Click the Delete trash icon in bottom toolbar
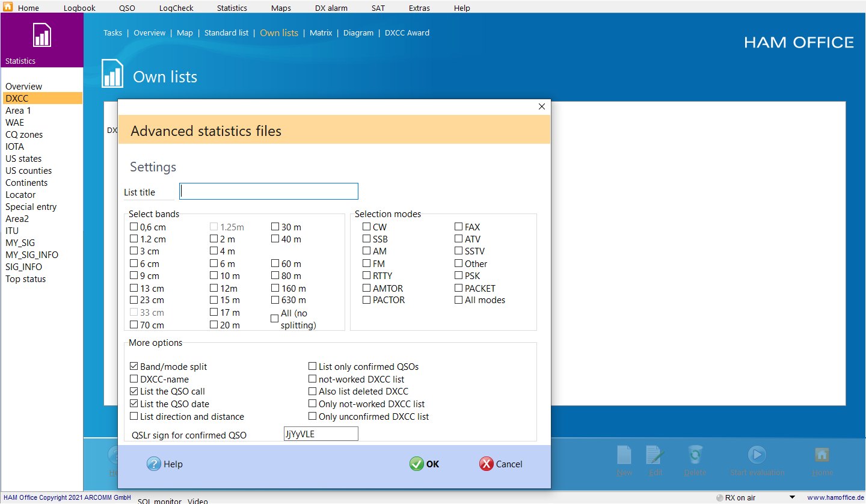Image resolution: width=866 pixels, height=504 pixels. pyautogui.click(x=695, y=454)
